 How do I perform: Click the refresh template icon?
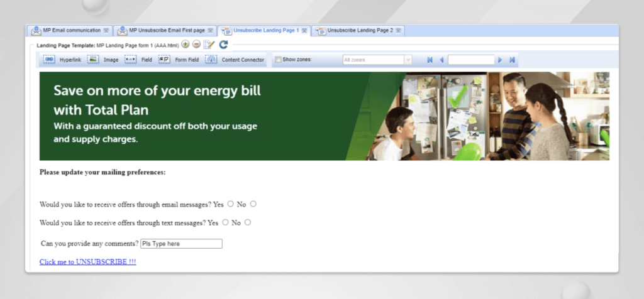(x=223, y=45)
